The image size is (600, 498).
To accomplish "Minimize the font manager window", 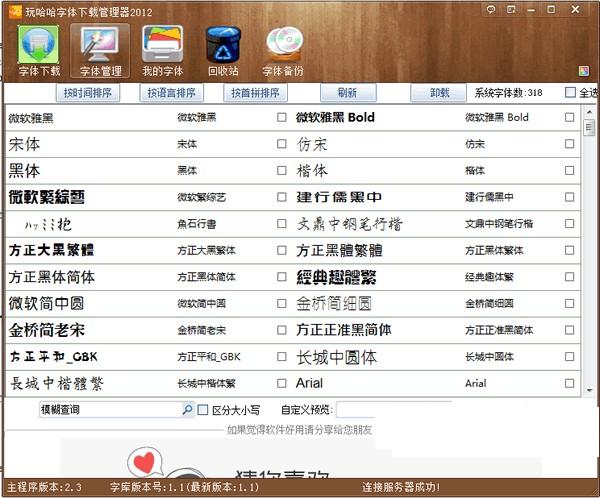I will 531,10.
